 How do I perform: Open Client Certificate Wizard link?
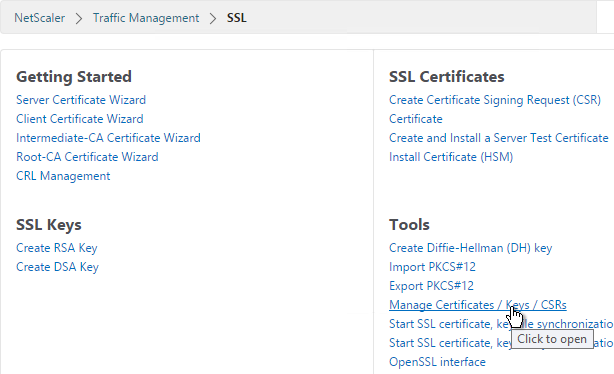tap(79, 119)
